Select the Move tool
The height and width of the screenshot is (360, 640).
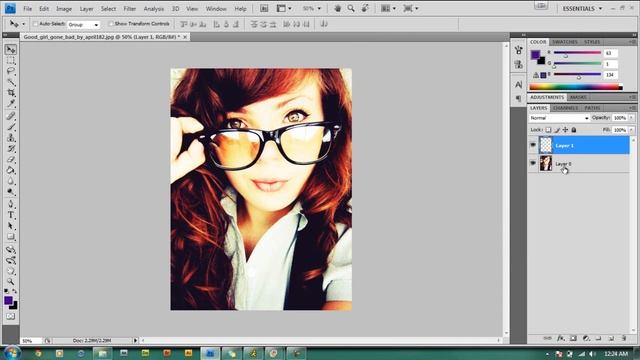pos(11,49)
